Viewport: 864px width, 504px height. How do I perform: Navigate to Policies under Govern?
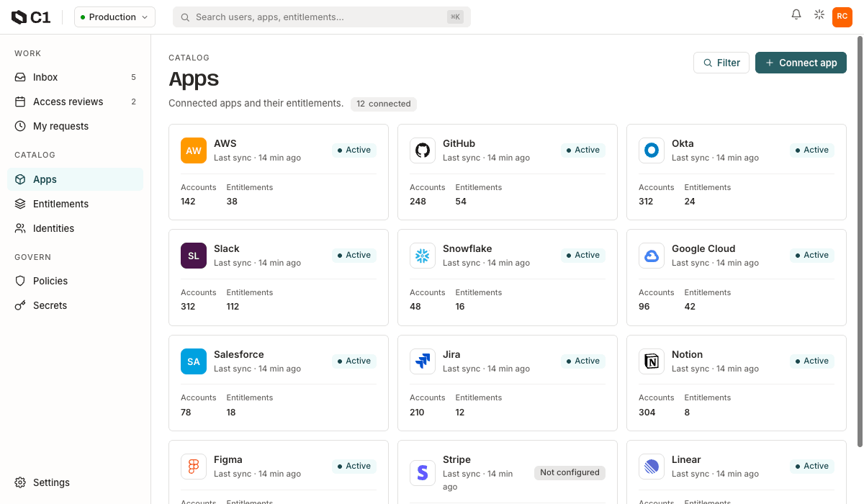click(x=75, y=281)
